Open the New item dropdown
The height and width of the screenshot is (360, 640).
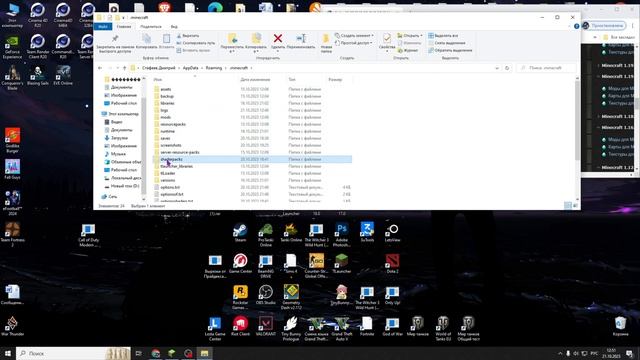coord(354,36)
